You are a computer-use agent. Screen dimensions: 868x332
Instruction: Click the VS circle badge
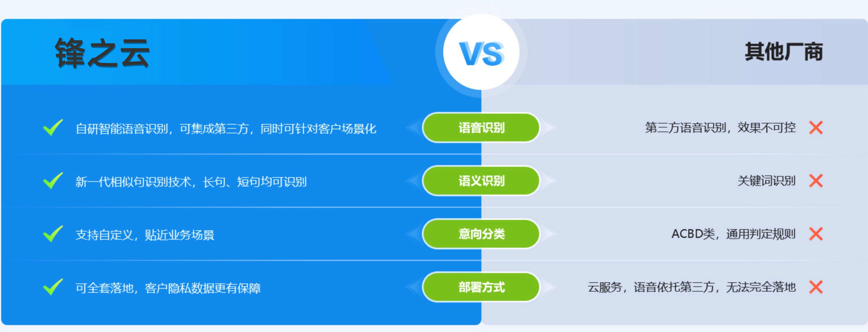coord(481,52)
